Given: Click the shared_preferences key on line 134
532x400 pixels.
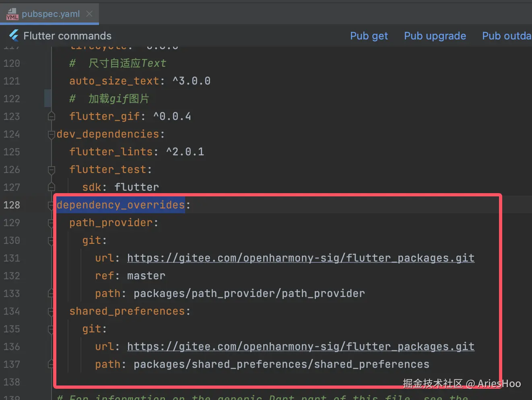Looking at the screenshot, I should [x=127, y=311].
